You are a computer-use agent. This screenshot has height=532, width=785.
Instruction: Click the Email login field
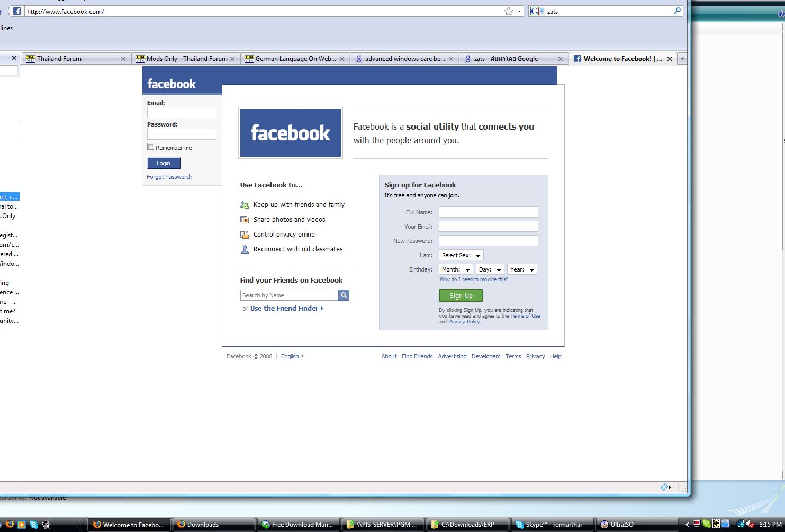(182, 112)
